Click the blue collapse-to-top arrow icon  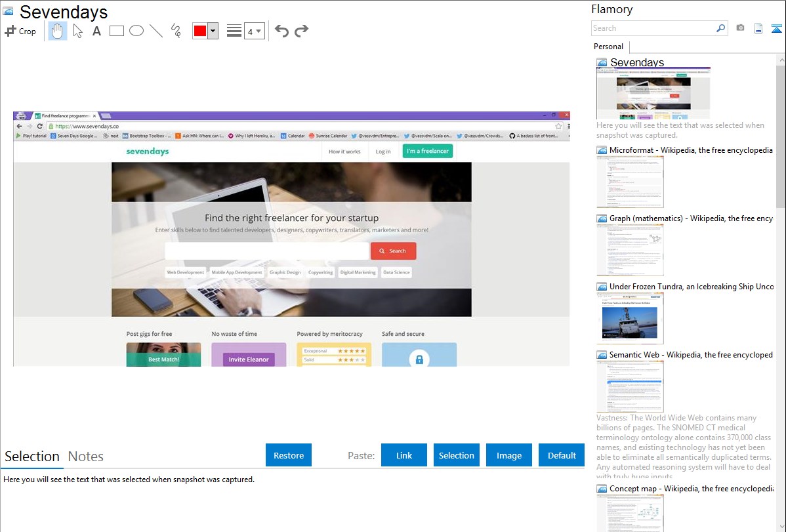point(776,28)
